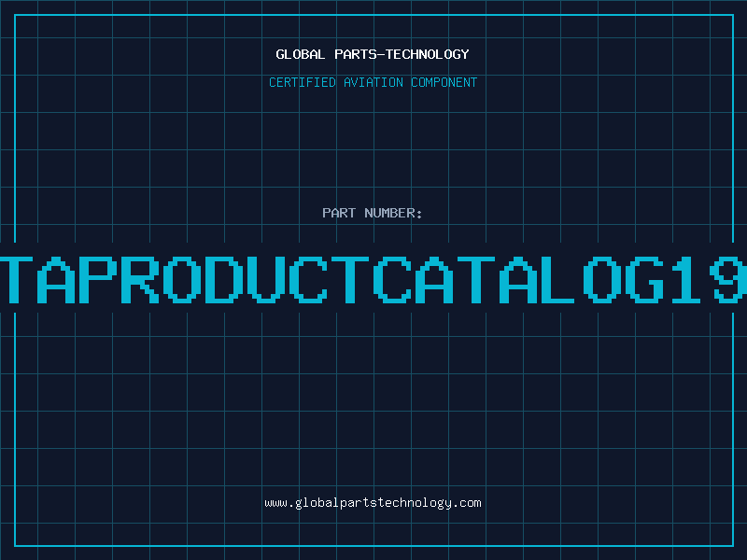Click the large TAPRODUCTCATALOG19 part number text

(x=373, y=279)
